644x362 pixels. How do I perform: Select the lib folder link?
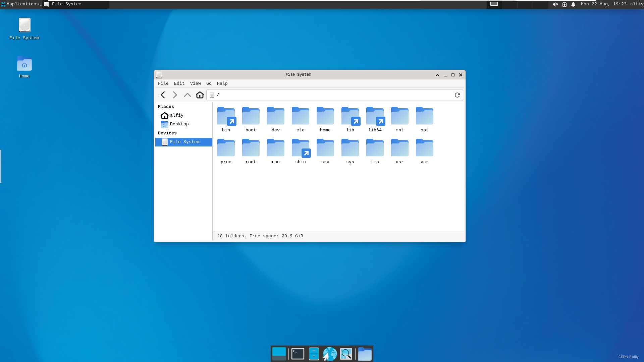coord(350,119)
